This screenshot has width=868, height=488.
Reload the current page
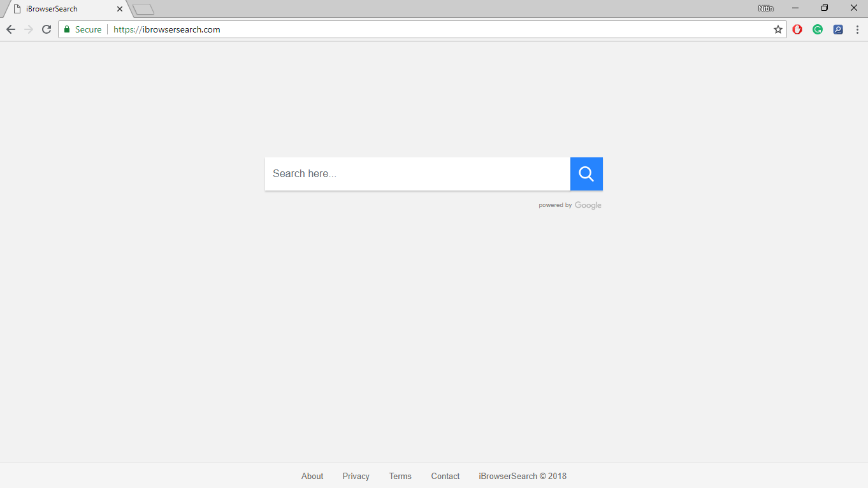point(46,29)
